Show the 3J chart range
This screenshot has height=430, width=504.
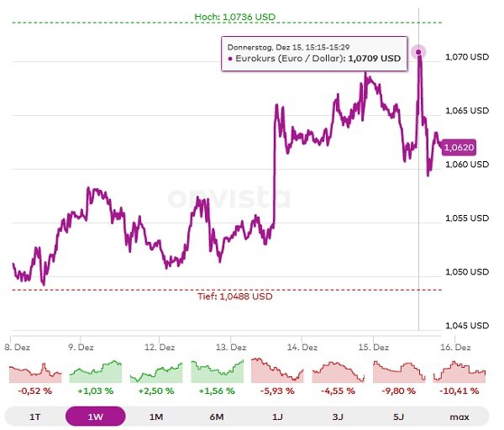[338, 417]
